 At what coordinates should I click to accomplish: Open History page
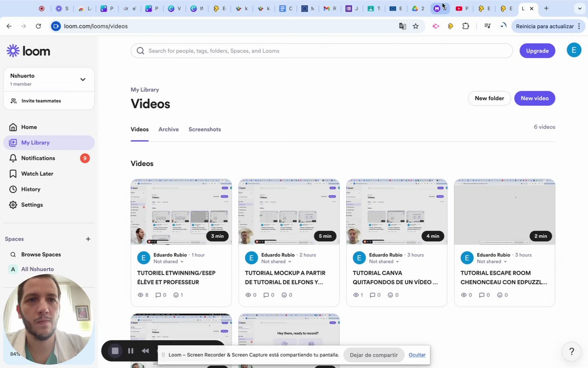(49, 190)
